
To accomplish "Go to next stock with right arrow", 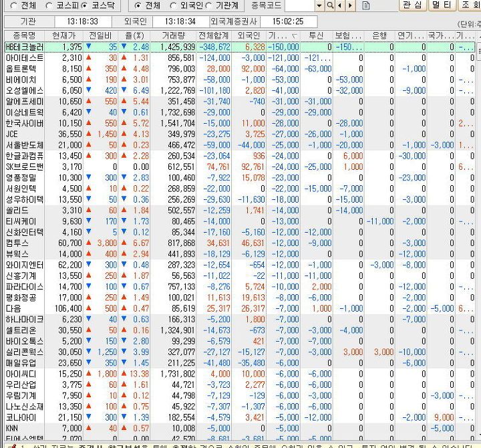I will click(350, 5).
